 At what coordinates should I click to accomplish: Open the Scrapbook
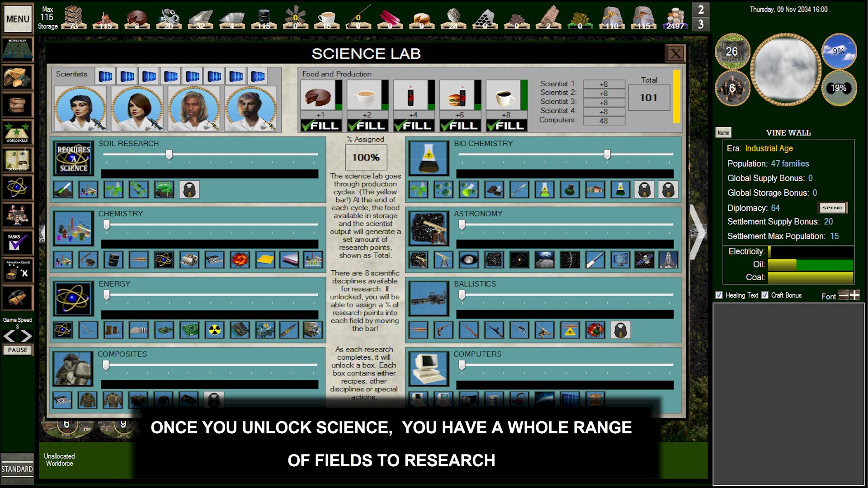pos(18,160)
